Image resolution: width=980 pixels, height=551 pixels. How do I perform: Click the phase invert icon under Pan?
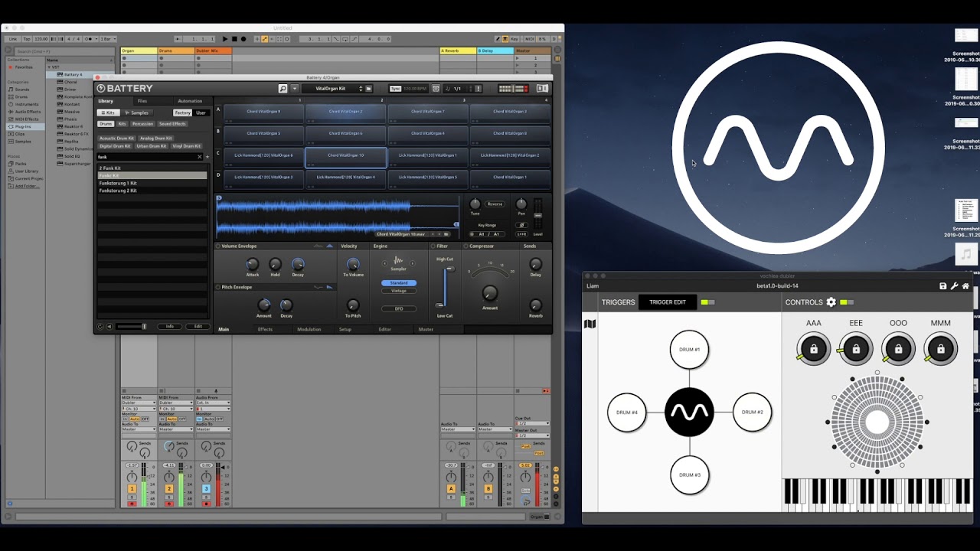(x=521, y=225)
